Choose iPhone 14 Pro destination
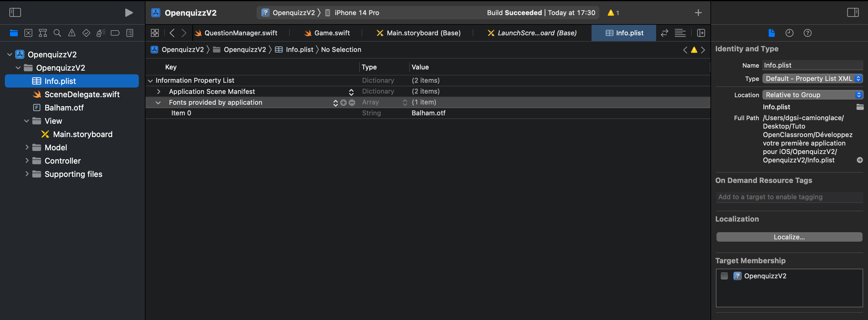 click(x=352, y=13)
